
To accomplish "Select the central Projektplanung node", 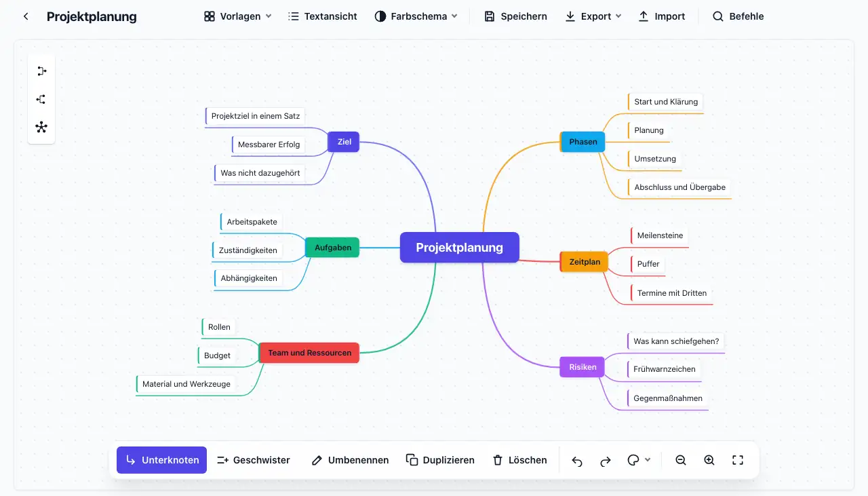I will [x=460, y=248].
